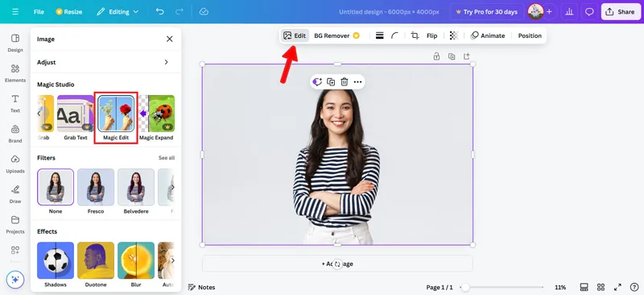
Task: Show more Effects with the right chevron
Action: point(172,260)
